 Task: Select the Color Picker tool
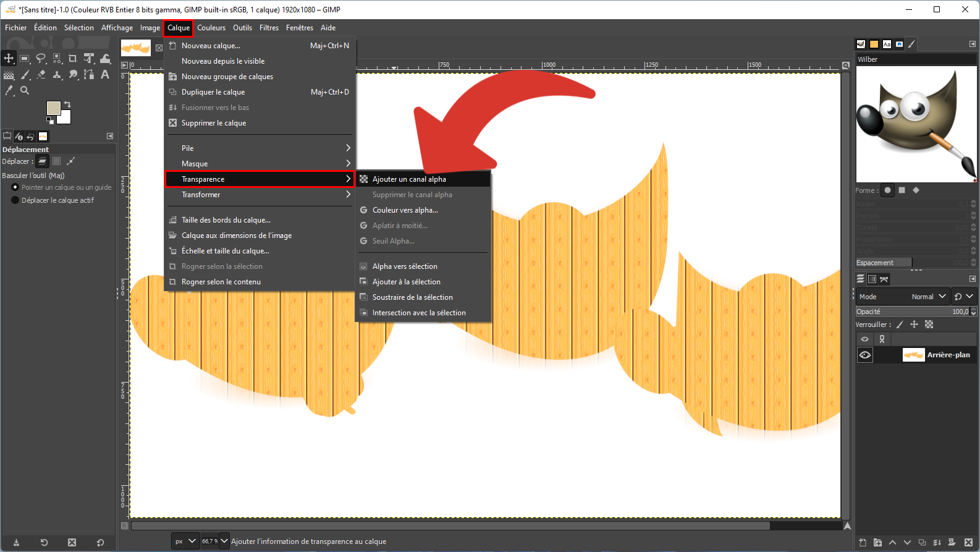[9, 90]
